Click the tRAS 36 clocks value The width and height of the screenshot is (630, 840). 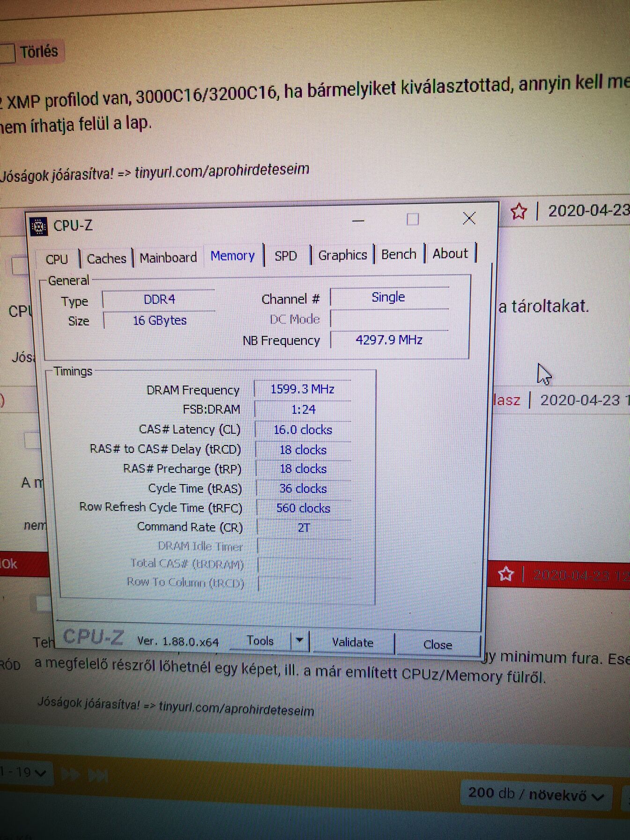(303, 489)
